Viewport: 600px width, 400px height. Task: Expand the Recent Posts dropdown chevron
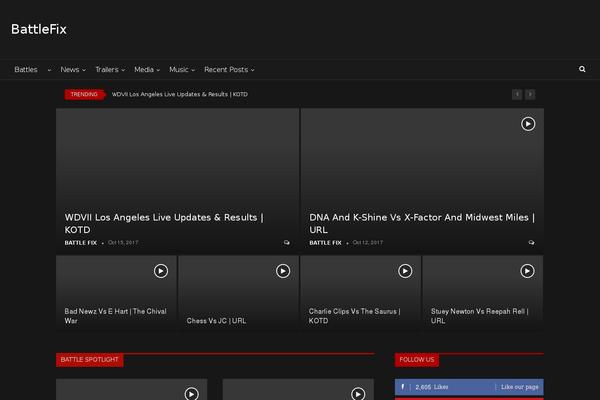[253, 70]
